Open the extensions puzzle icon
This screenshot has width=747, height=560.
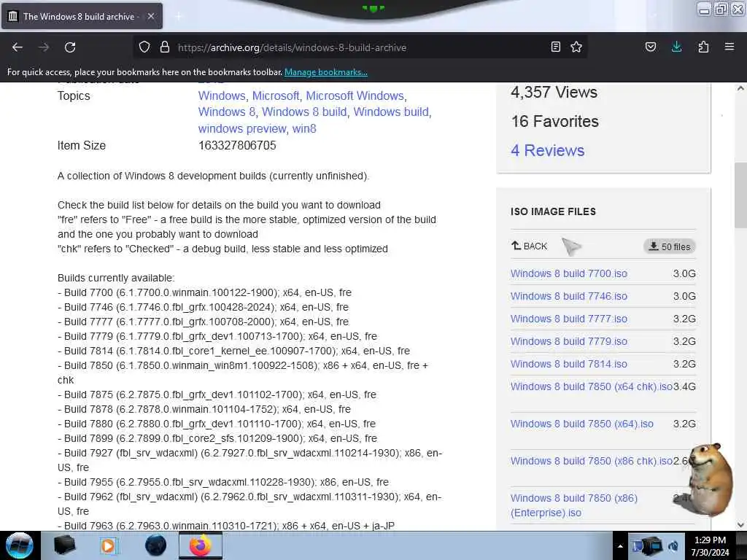[703, 47]
